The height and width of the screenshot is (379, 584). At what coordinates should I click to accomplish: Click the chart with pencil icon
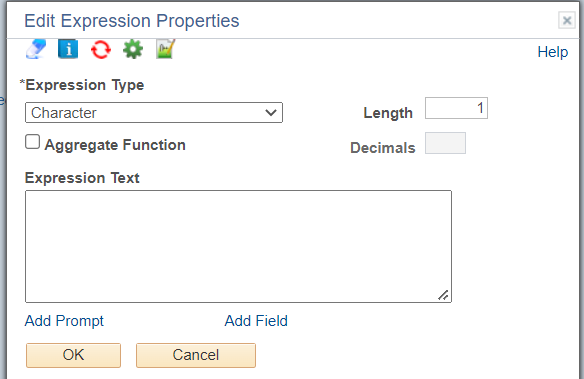tap(165, 49)
